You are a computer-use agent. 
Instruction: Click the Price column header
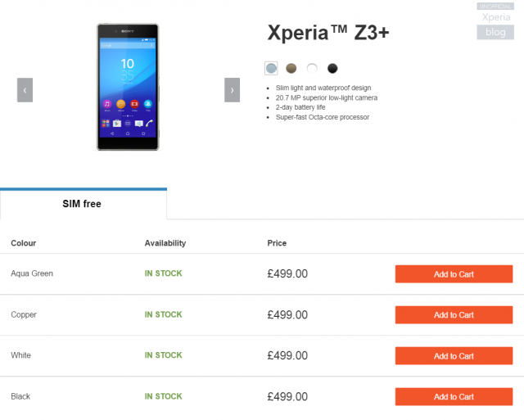click(277, 243)
